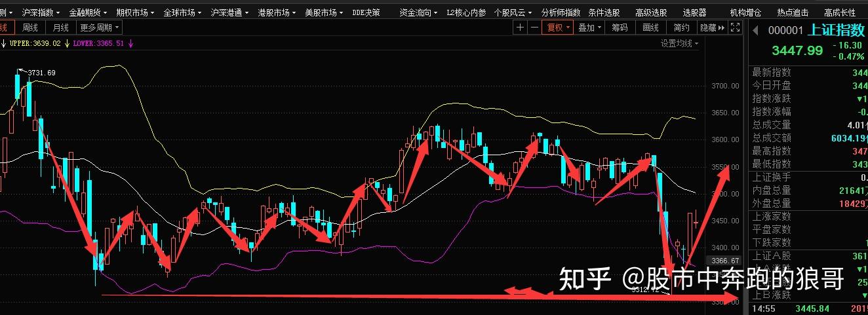Click the 今日开盘 row label
The width and height of the screenshot is (868, 315).
[772, 85]
